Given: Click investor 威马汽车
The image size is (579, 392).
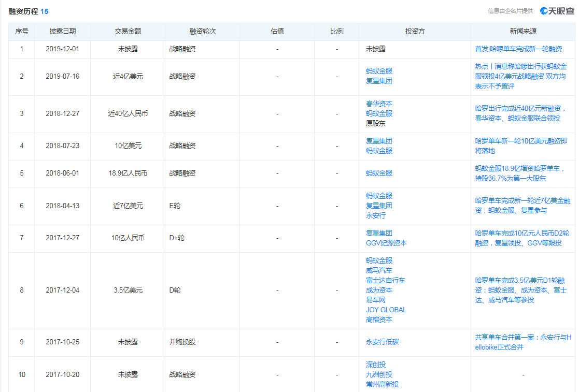Looking at the screenshot, I should [x=379, y=270].
